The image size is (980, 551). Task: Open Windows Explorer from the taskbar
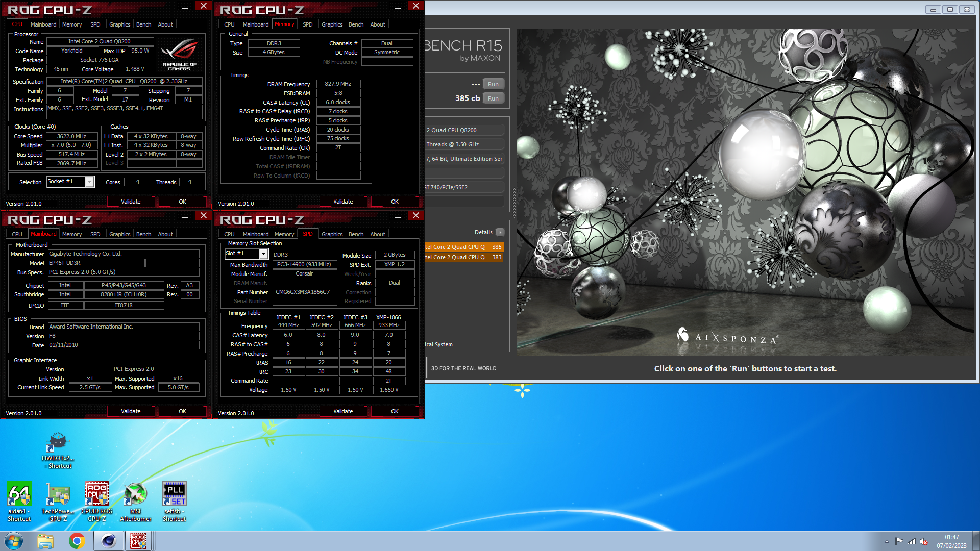point(45,541)
